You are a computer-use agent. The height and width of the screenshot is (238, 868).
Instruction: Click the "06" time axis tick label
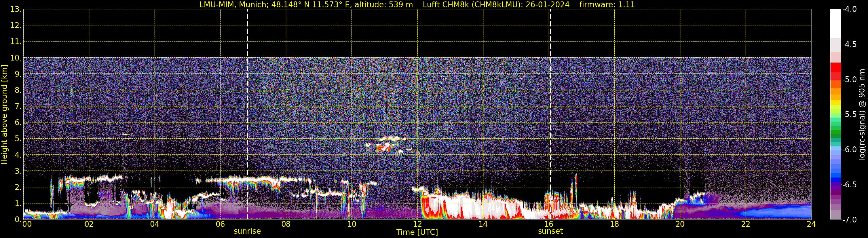(x=220, y=224)
